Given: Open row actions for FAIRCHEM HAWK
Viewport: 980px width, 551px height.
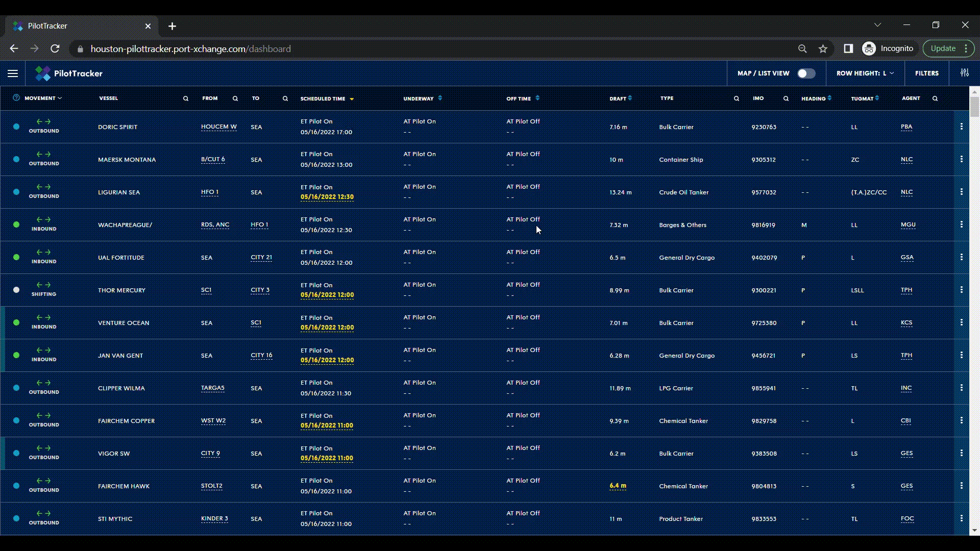Looking at the screenshot, I should click(962, 486).
